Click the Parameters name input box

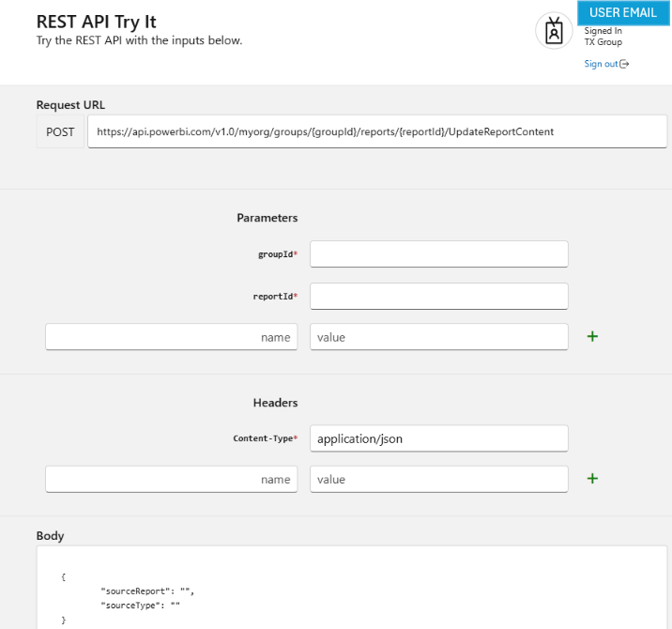pos(171,337)
